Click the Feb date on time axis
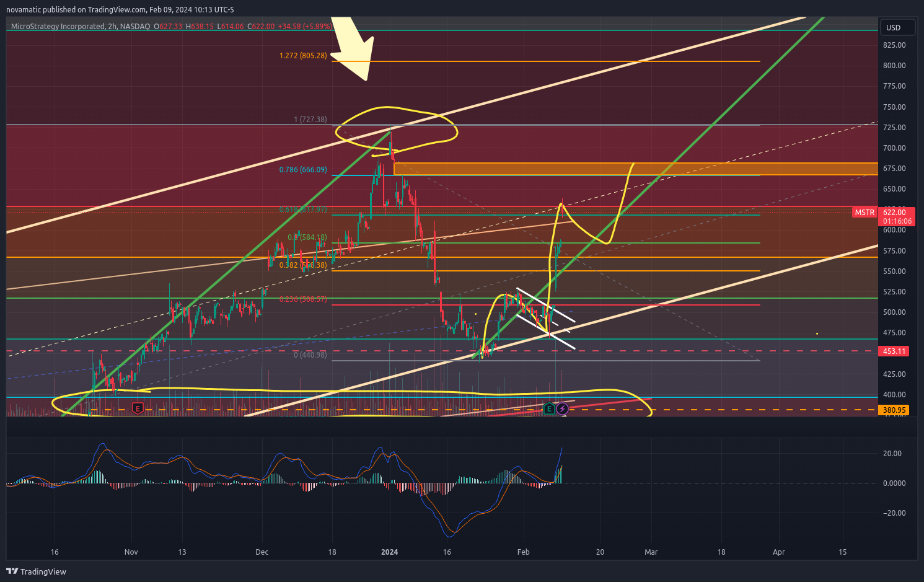 pos(524,552)
